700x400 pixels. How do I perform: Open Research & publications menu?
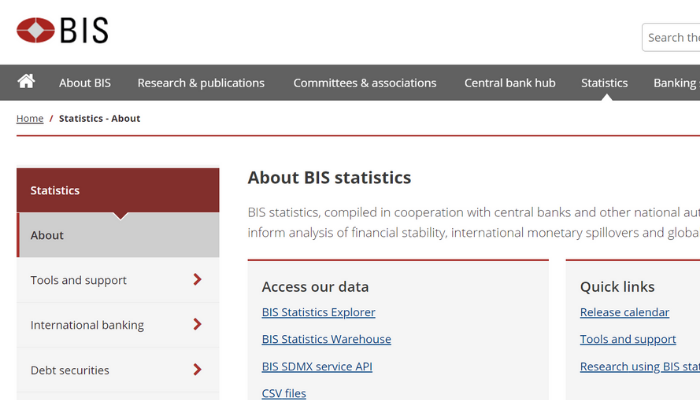(201, 83)
